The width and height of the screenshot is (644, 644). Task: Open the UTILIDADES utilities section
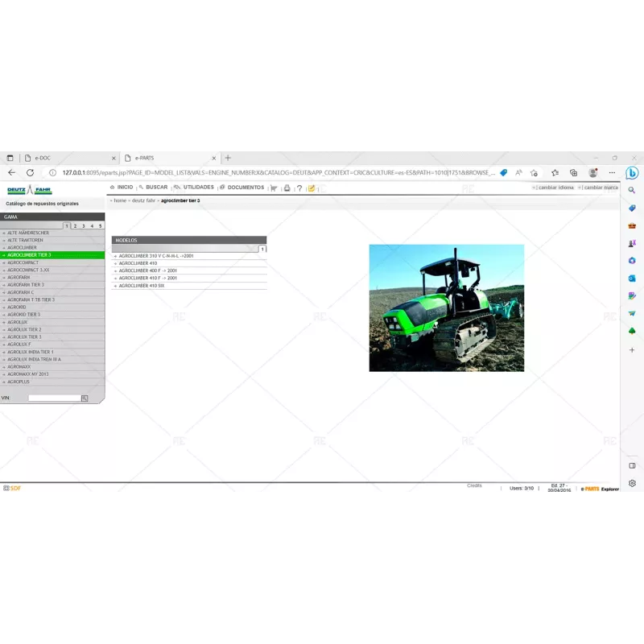(x=197, y=187)
